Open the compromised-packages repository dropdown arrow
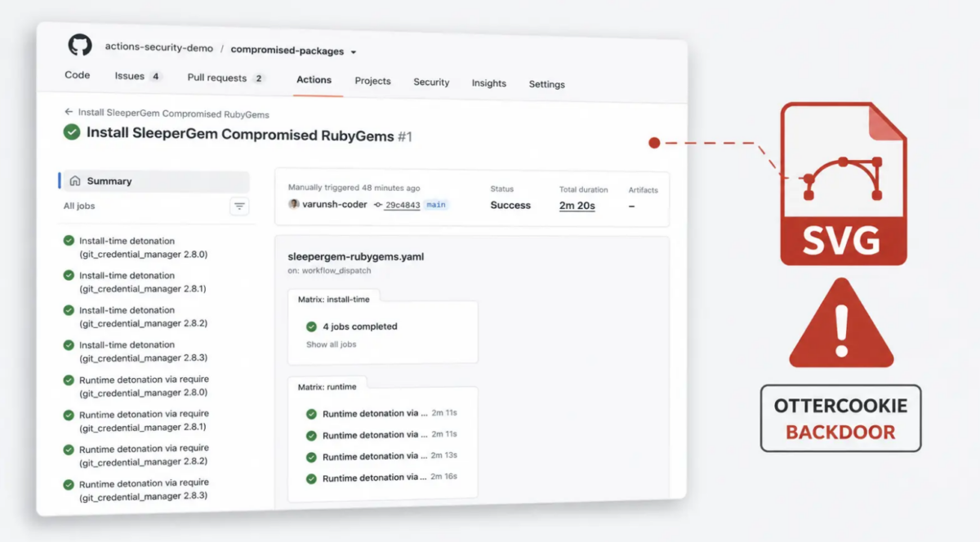Viewport: 980px width, 542px height. click(354, 52)
